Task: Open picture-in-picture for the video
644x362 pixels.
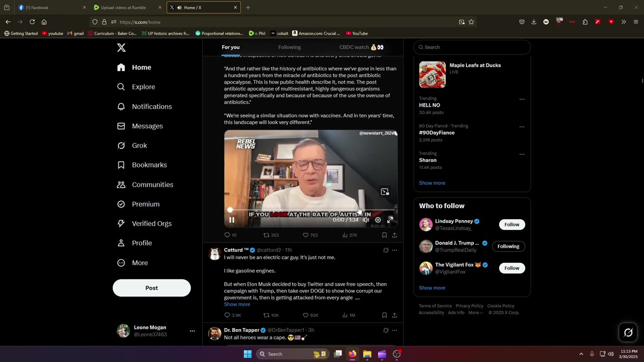Action: 385,192
